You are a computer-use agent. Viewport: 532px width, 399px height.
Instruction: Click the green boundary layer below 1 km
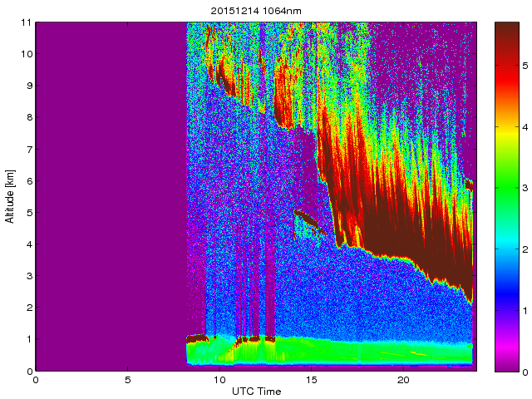point(332,352)
